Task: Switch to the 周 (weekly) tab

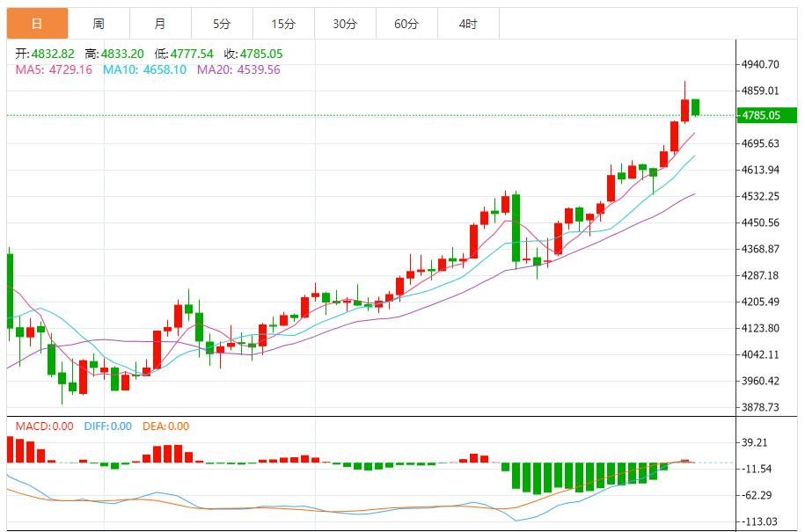Action: [99, 24]
